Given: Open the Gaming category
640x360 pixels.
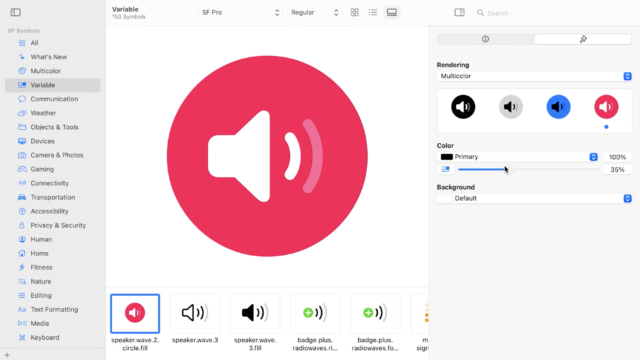Looking at the screenshot, I should [53, 169].
